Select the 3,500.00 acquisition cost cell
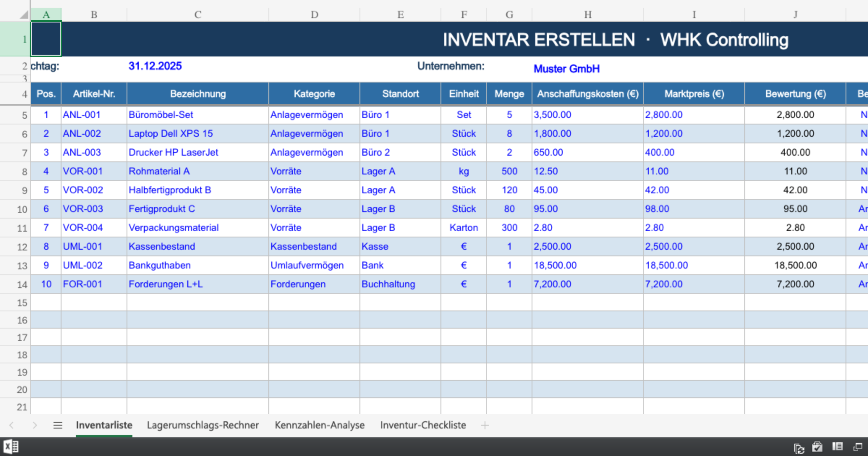 click(x=588, y=115)
